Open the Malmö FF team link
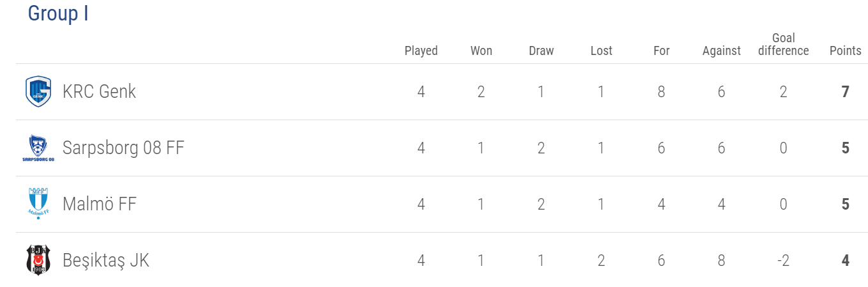The width and height of the screenshot is (868, 287). (x=100, y=204)
